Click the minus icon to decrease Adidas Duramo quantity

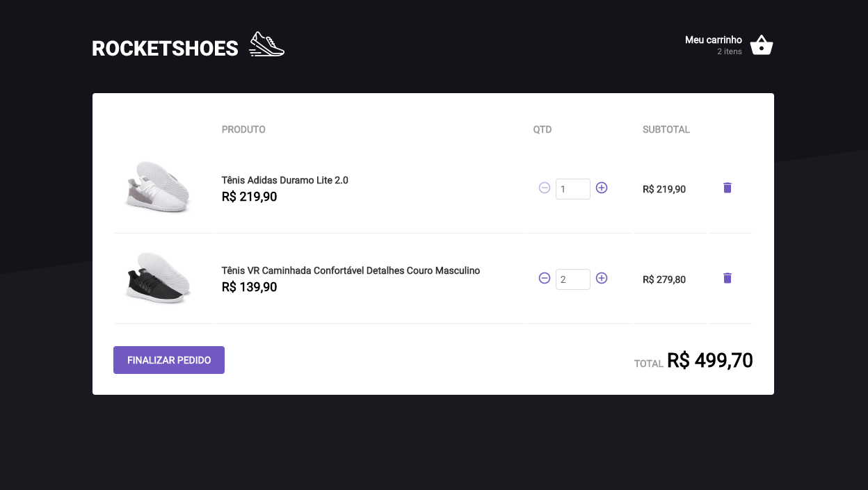tap(544, 188)
